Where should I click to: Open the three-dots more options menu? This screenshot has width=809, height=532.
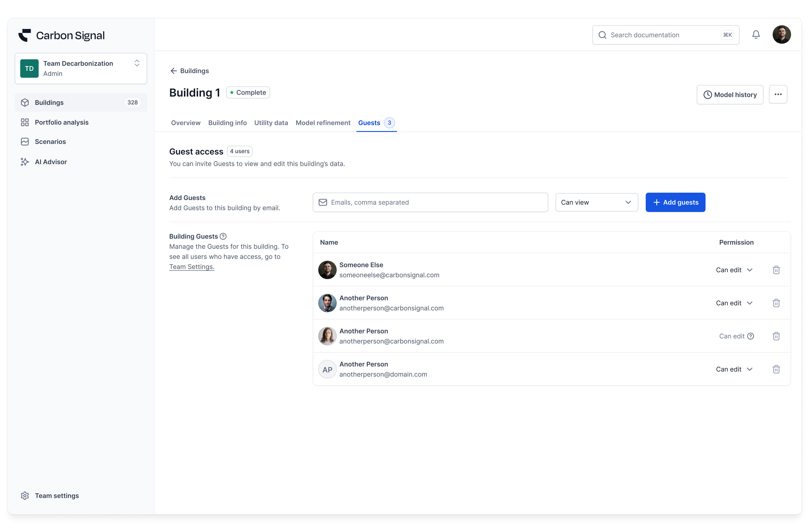tap(778, 94)
